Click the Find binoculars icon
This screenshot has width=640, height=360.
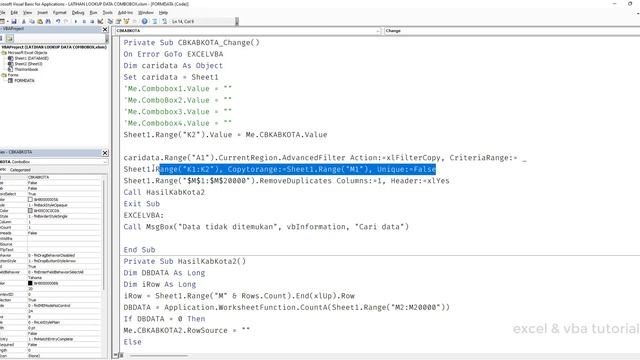tap(48, 21)
